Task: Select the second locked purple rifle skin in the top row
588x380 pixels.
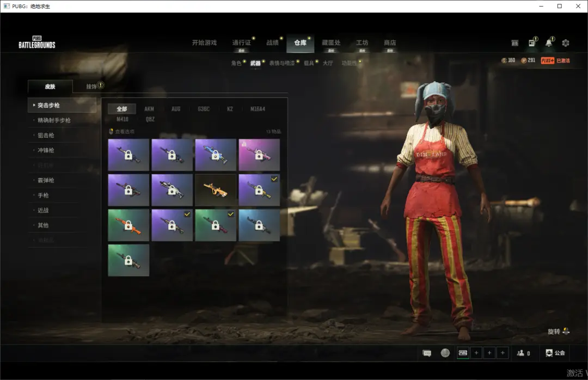Action: pos(172,155)
